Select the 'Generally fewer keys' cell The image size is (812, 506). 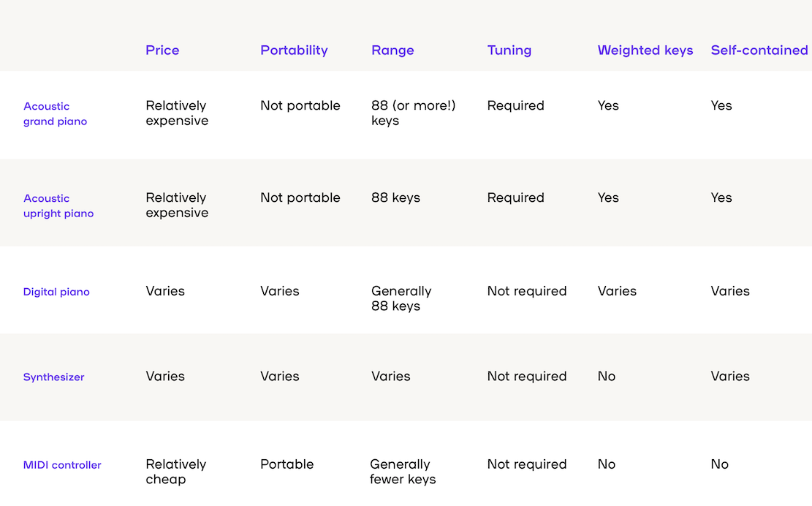(403, 472)
